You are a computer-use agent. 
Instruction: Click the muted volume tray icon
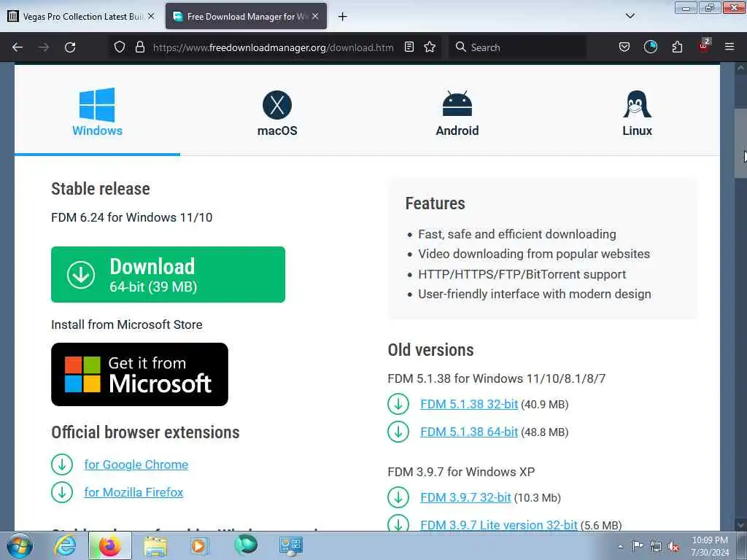(x=673, y=546)
